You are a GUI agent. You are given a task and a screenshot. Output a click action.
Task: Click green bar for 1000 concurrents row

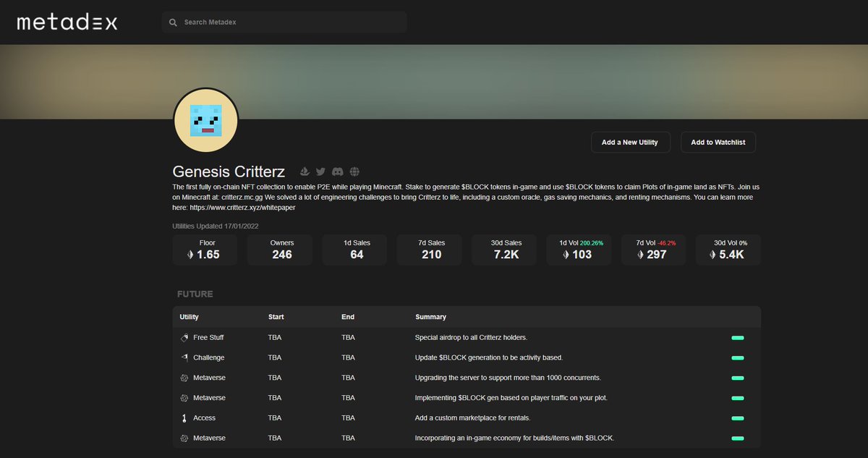738,378
